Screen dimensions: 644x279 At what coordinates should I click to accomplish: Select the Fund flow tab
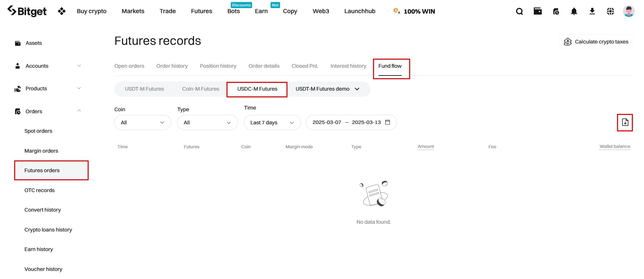coord(390,66)
